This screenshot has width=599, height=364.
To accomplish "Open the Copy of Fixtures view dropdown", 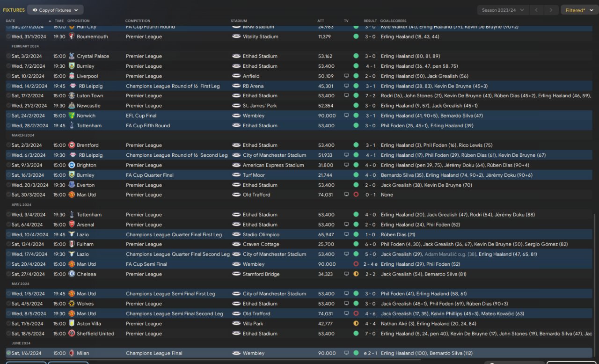I will pos(55,10).
